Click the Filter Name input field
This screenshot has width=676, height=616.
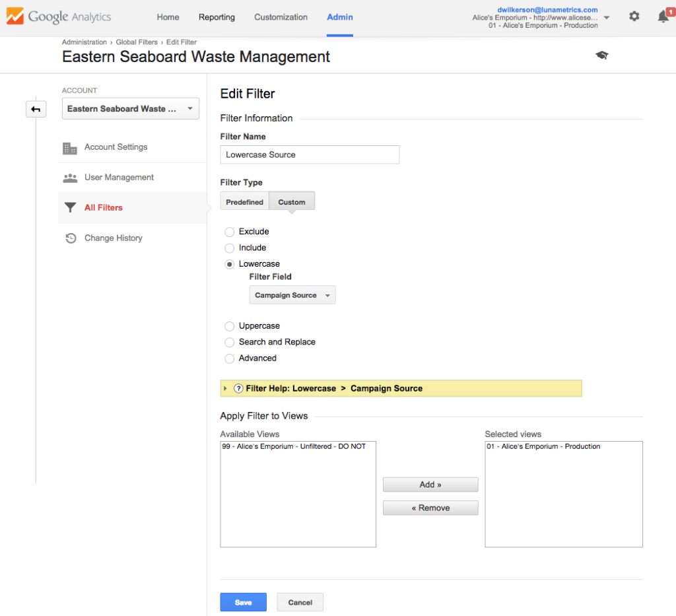point(310,154)
